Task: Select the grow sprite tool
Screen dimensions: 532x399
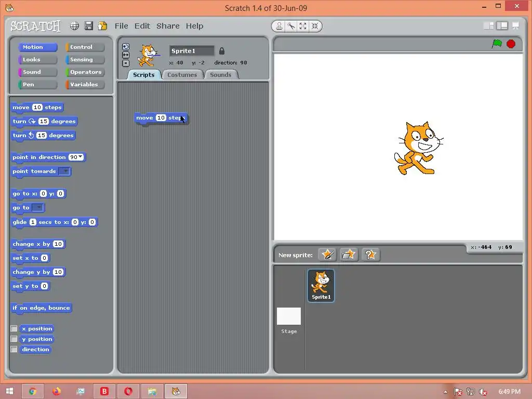Action: 303,26
